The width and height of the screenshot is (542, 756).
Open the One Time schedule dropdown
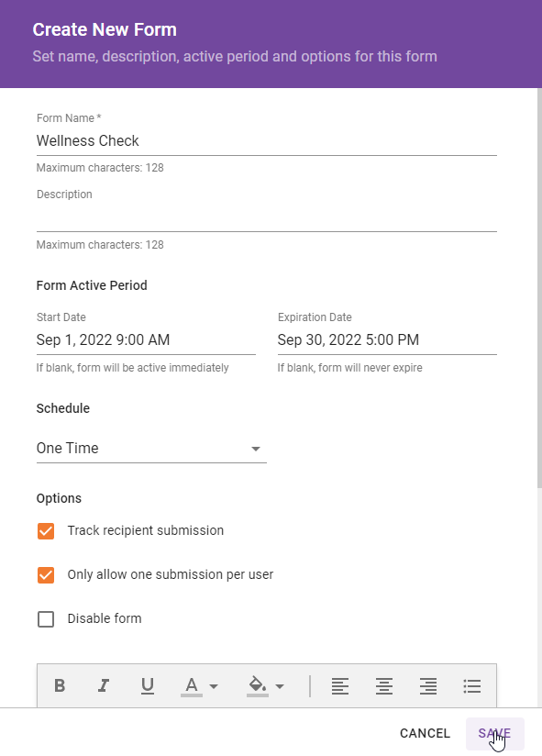coord(151,449)
